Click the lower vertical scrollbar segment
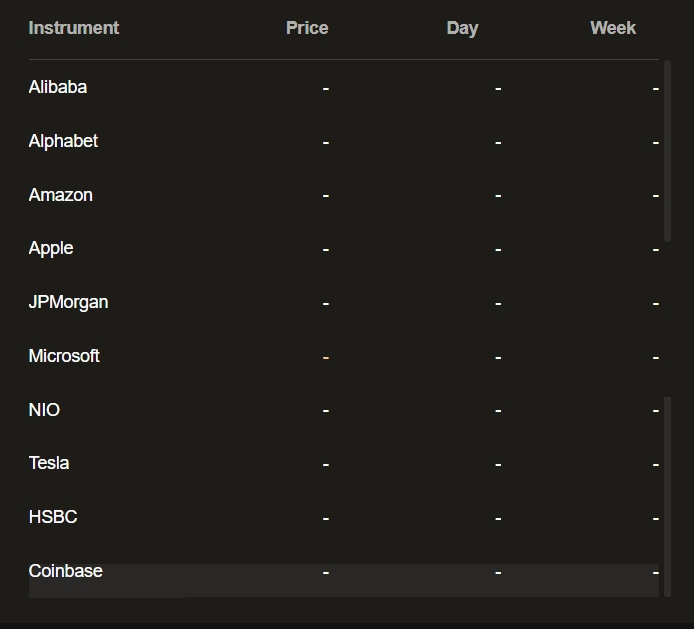694x629 pixels. pyautogui.click(x=667, y=480)
